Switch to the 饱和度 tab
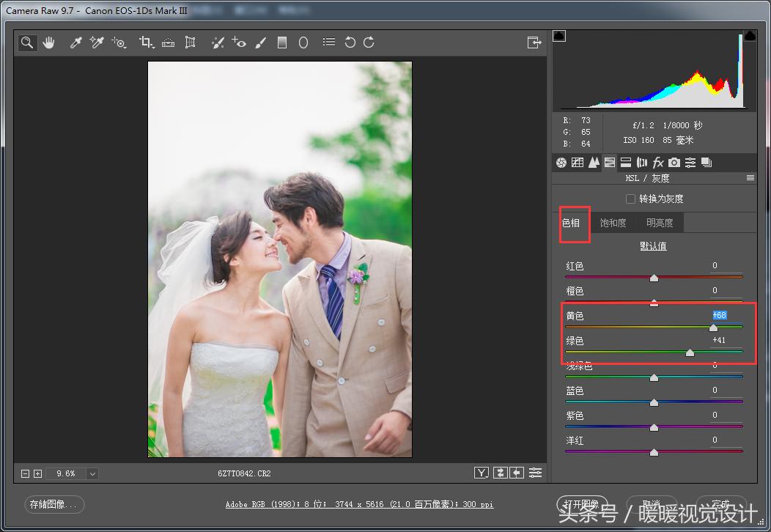The image size is (771, 532). tap(613, 223)
